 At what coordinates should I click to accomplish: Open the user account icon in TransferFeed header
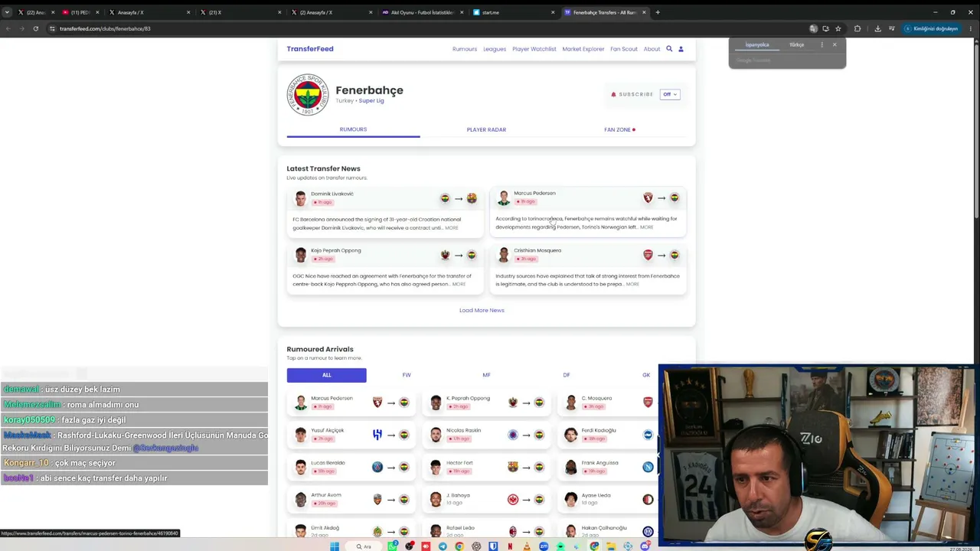tap(681, 49)
